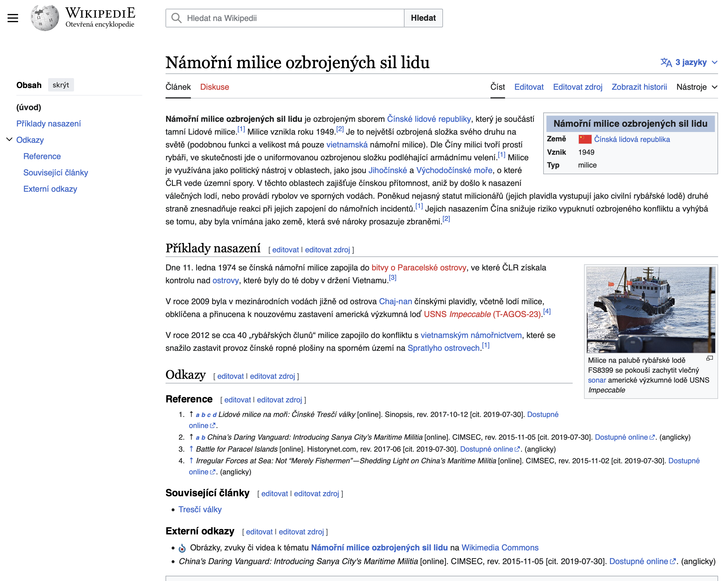
Task: Collapse the Odkazy section in contents
Action: point(9,140)
